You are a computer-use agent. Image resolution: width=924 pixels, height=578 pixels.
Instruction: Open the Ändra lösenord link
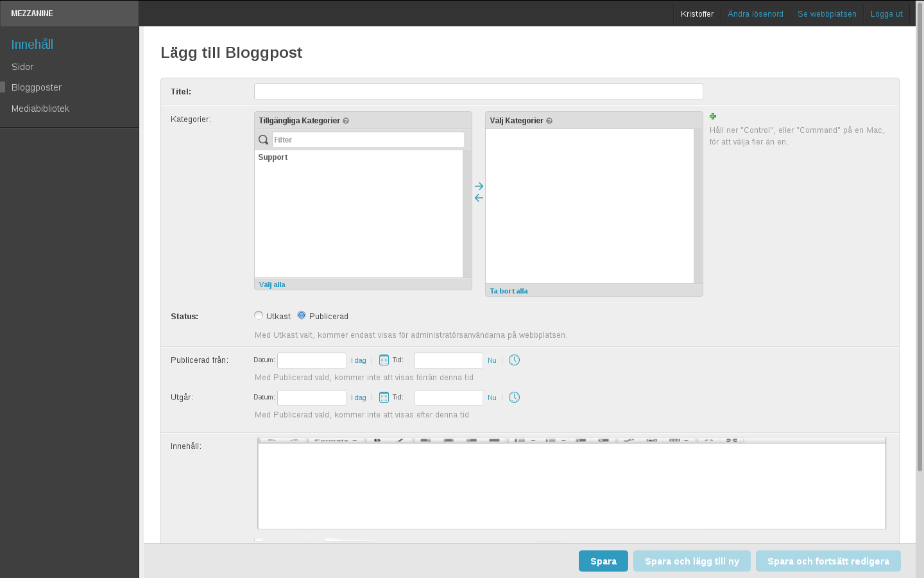coord(755,14)
